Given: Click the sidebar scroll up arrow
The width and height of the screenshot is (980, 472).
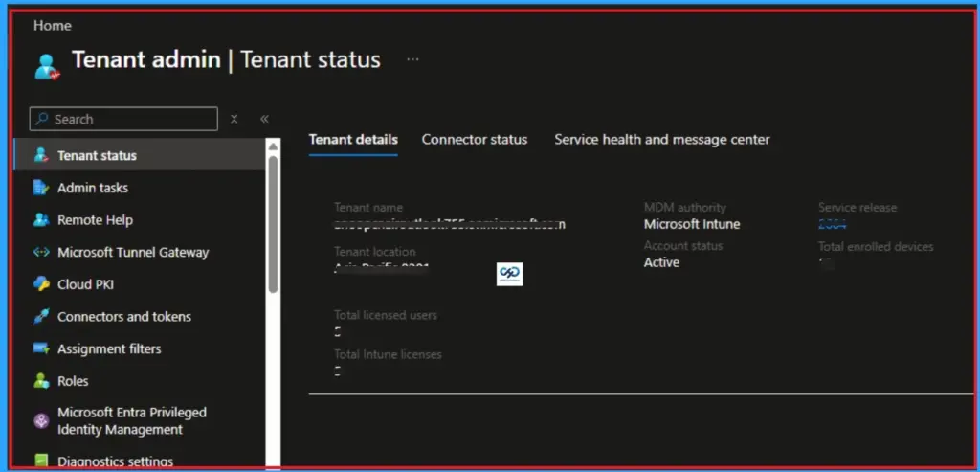Looking at the screenshot, I should point(273,146).
